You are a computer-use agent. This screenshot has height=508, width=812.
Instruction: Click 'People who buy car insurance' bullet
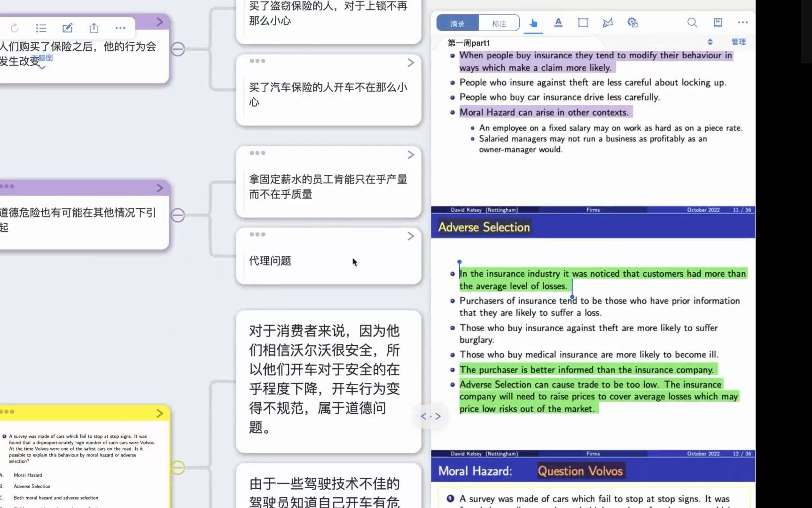560,97
